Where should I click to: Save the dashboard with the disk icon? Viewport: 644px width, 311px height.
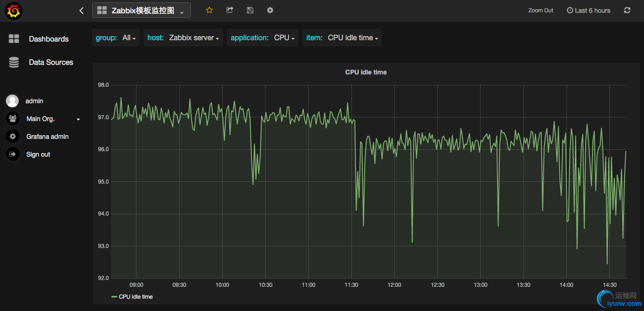click(250, 10)
